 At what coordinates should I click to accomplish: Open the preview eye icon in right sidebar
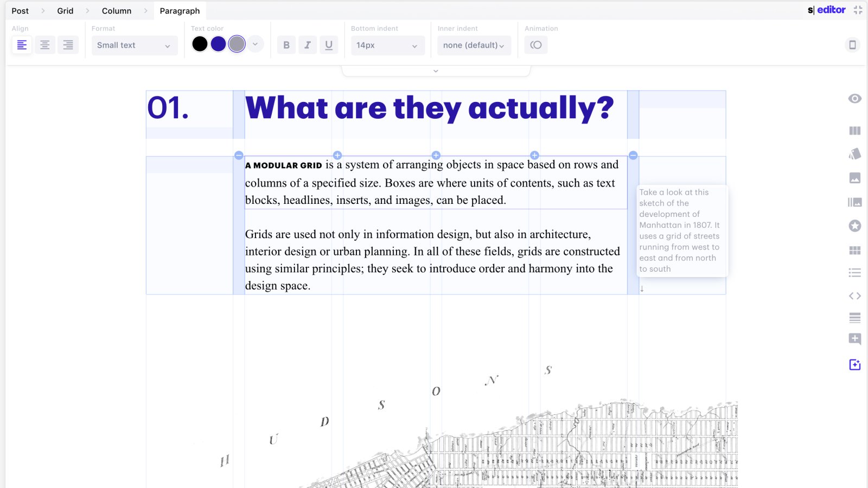point(854,98)
